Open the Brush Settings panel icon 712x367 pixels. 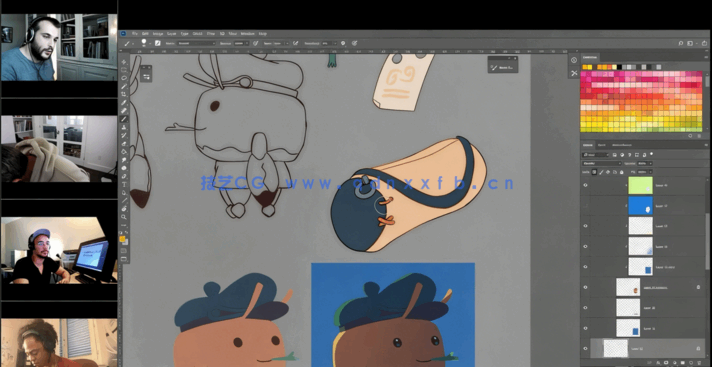click(x=158, y=43)
